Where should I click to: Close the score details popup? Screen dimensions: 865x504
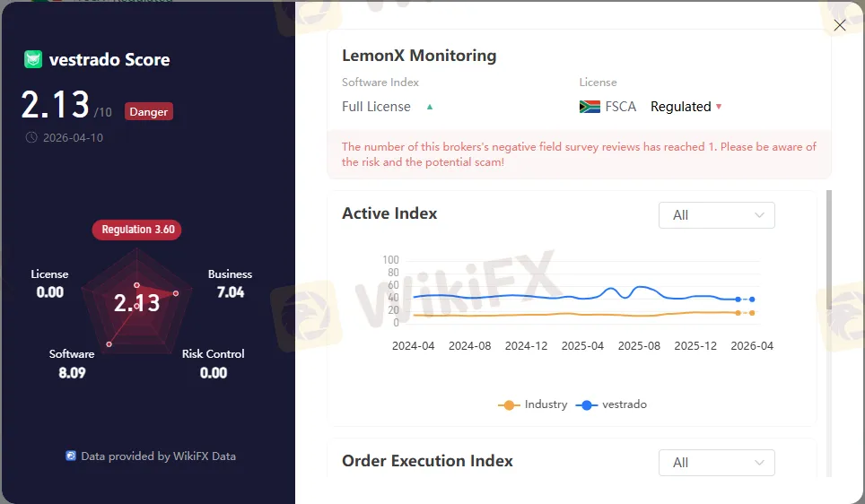[840, 25]
